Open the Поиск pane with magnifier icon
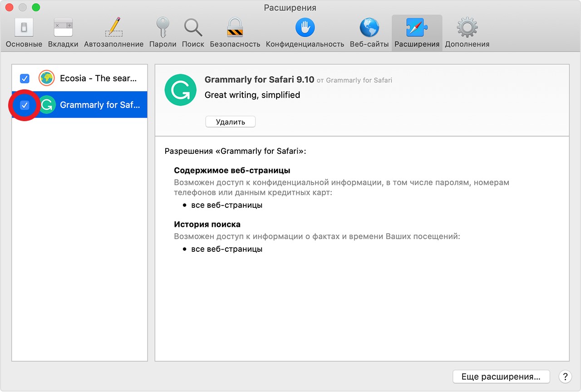581x392 pixels. (x=193, y=32)
